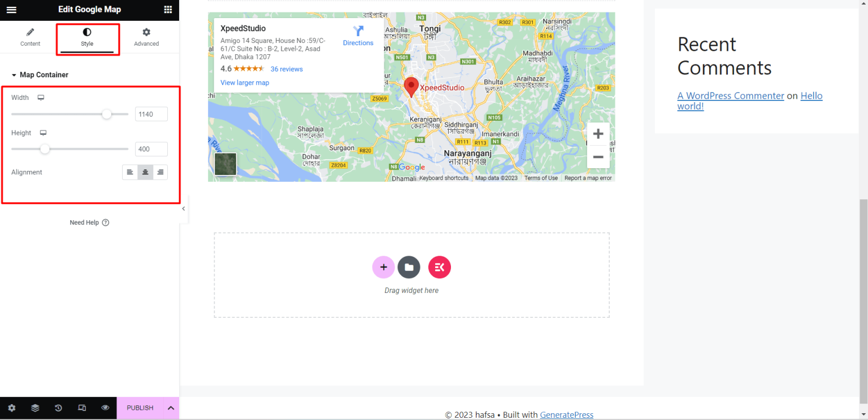Add a new section with pink plus icon

[x=383, y=267]
